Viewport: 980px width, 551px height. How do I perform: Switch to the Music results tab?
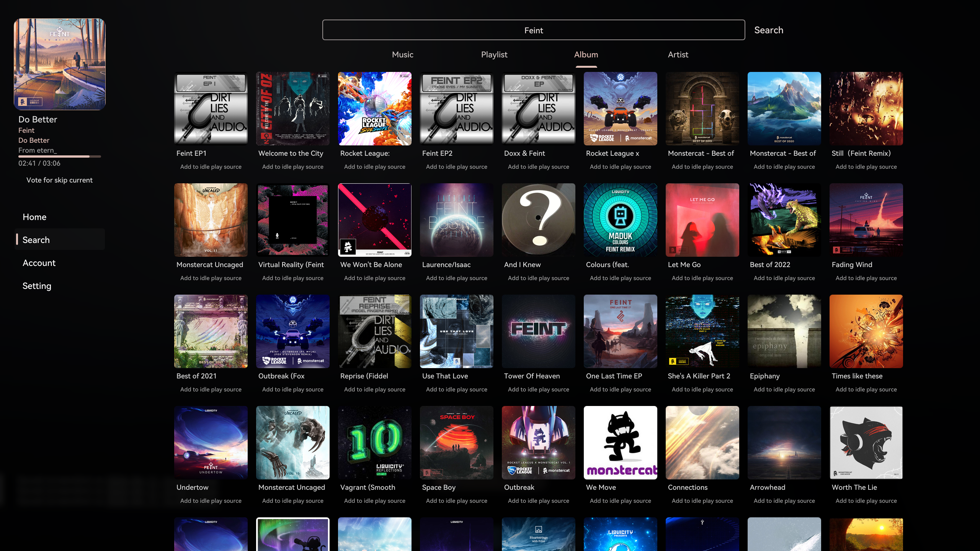click(403, 55)
